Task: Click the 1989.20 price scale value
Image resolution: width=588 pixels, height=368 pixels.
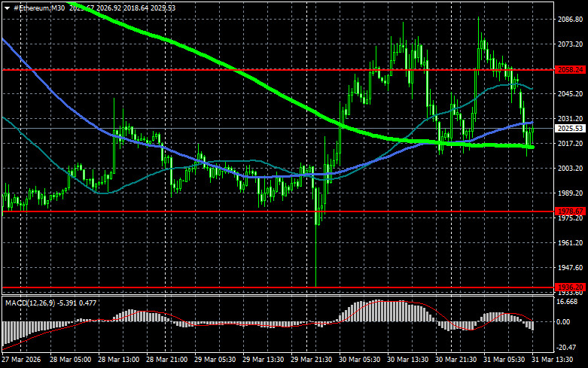Action: tap(571, 193)
